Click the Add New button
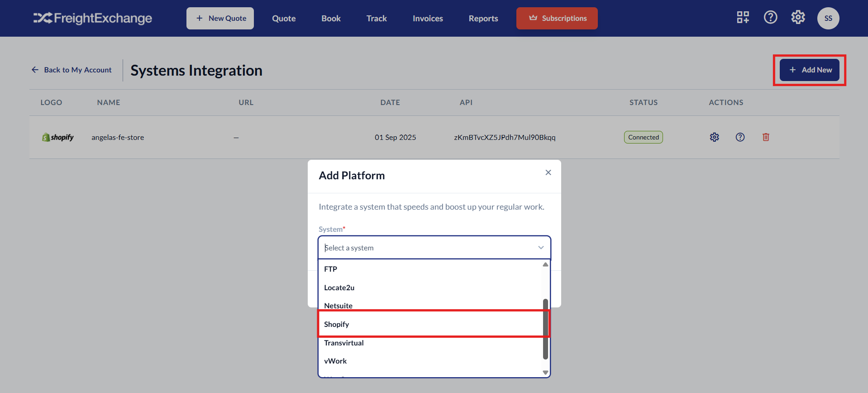 (810, 70)
